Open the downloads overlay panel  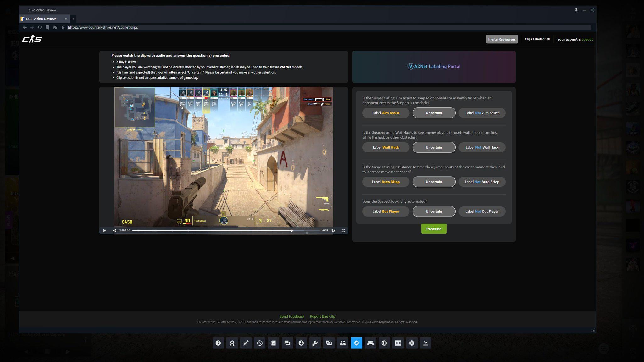tap(301, 343)
